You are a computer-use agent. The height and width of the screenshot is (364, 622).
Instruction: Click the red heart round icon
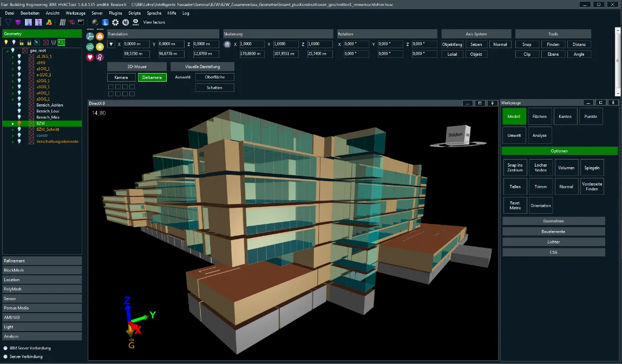click(x=90, y=57)
